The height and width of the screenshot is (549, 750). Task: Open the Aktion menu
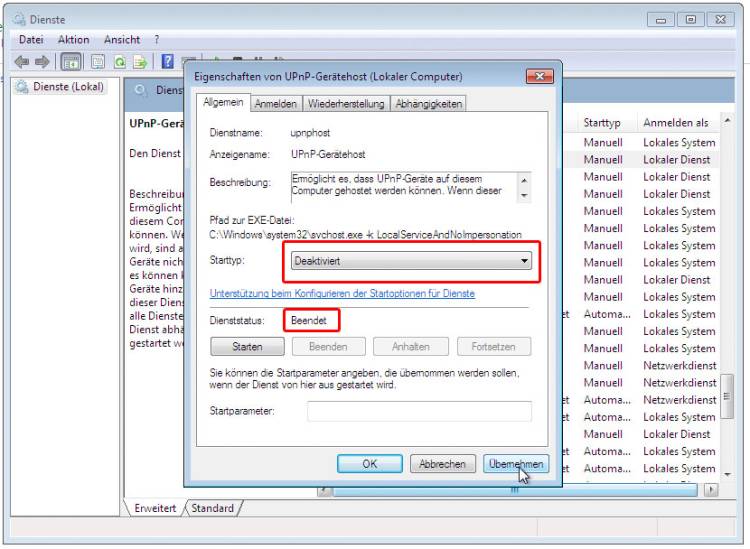73,39
